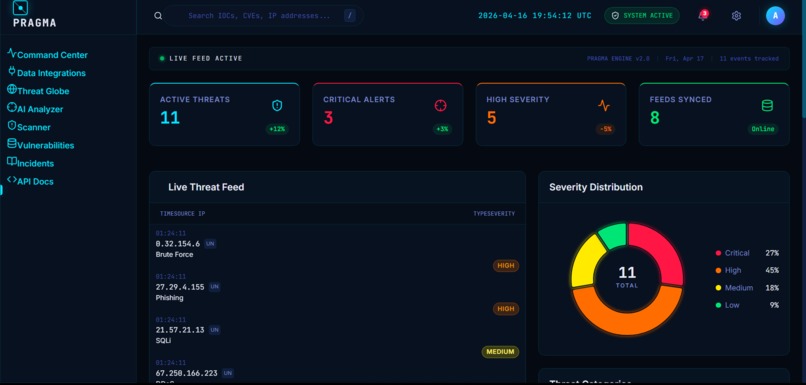Screen dimensions: 806x385
Task: Click the HIGH badge for Phishing
Action: tap(506, 309)
